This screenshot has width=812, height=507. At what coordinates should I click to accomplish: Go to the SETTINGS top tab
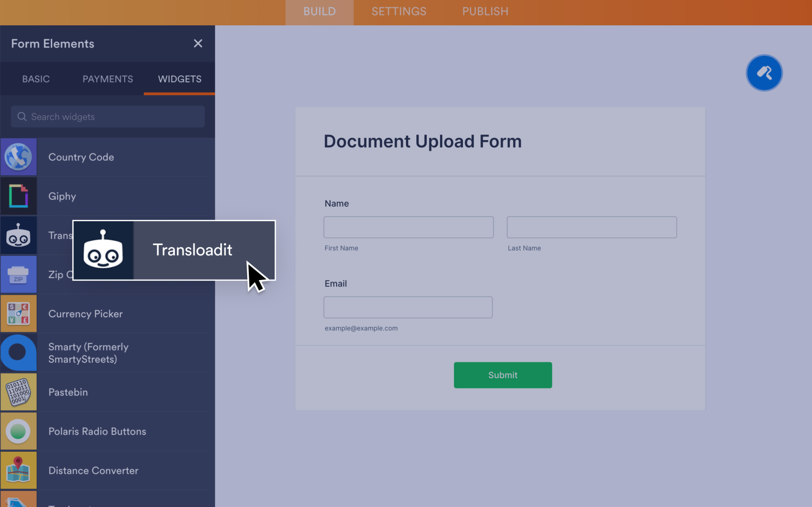pyautogui.click(x=399, y=12)
